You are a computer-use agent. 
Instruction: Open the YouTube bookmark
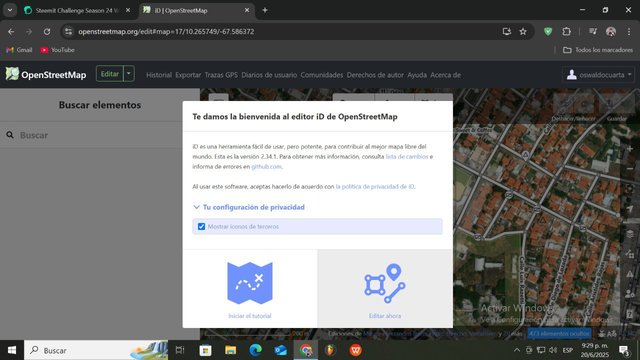coord(57,50)
